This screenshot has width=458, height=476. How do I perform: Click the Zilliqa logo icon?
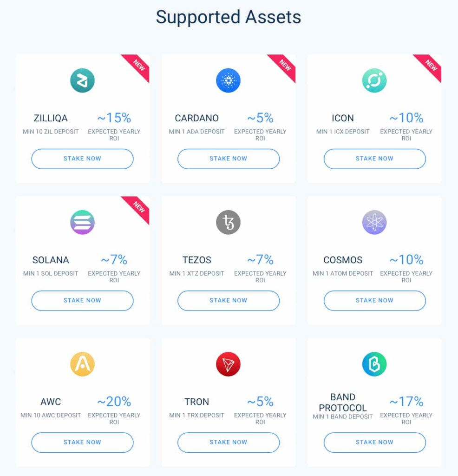[82, 80]
